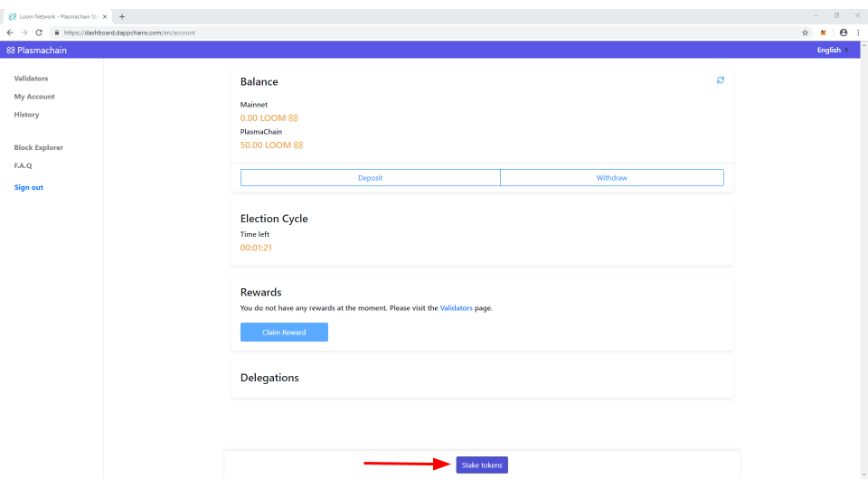Select the Loom Network browser tab
The image size is (868, 488).
(58, 16)
